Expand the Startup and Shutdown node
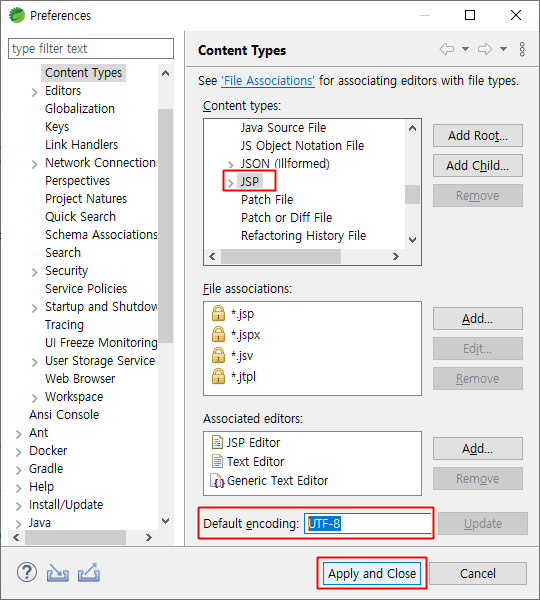 point(34,308)
